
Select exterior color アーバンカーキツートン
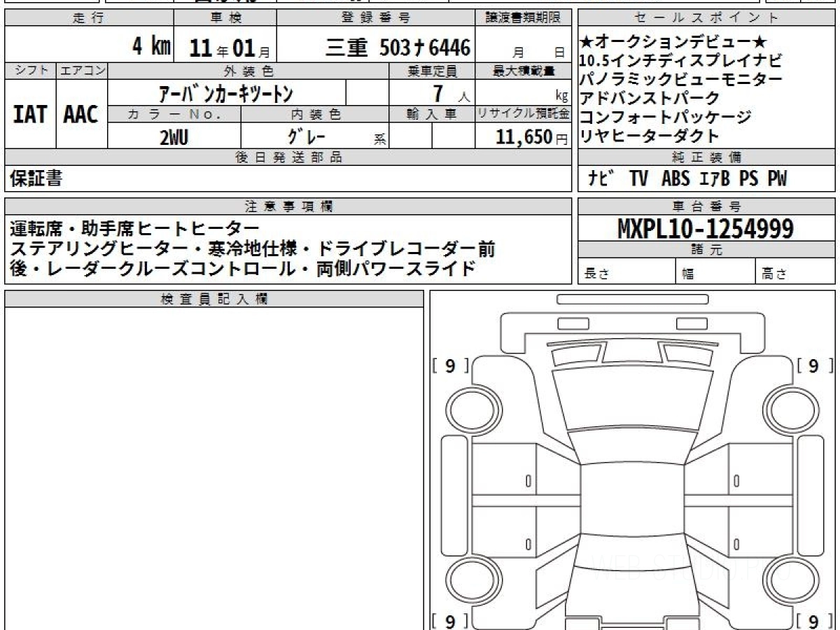pyautogui.click(x=227, y=92)
